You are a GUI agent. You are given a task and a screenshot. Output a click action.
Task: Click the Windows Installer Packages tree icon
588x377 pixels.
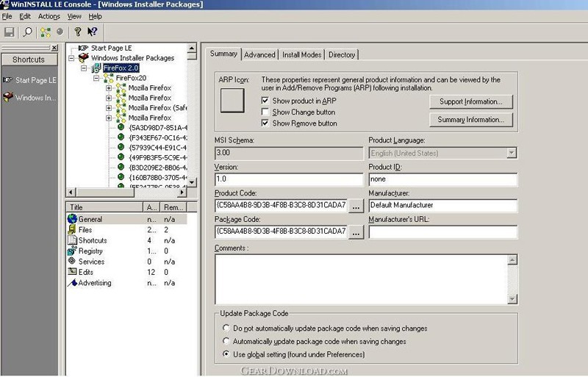coord(83,58)
